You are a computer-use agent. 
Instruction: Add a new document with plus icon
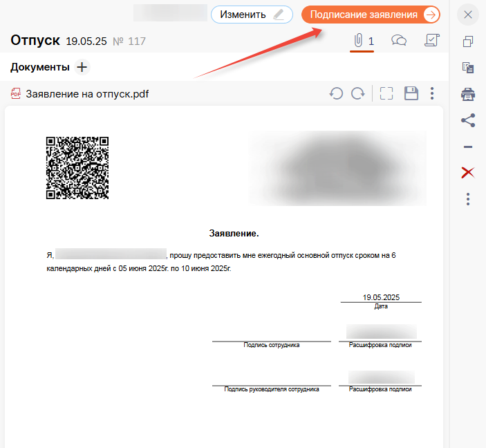click(82, 67)
